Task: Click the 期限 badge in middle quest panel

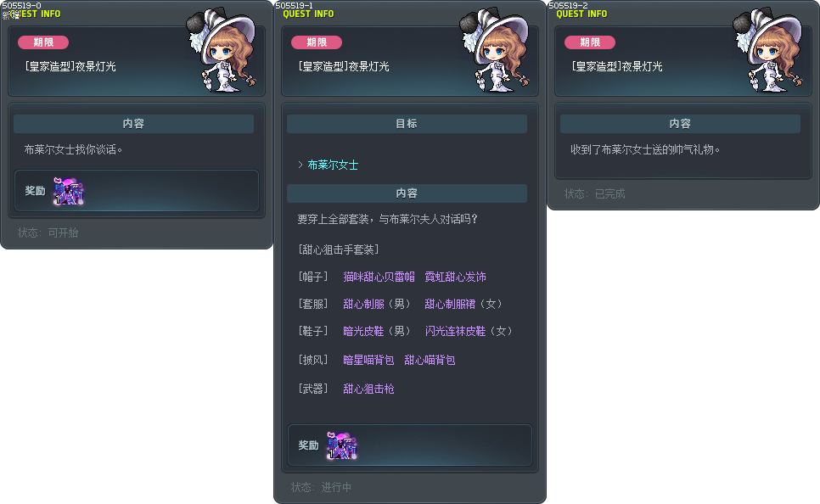Action: pos(317,42)
